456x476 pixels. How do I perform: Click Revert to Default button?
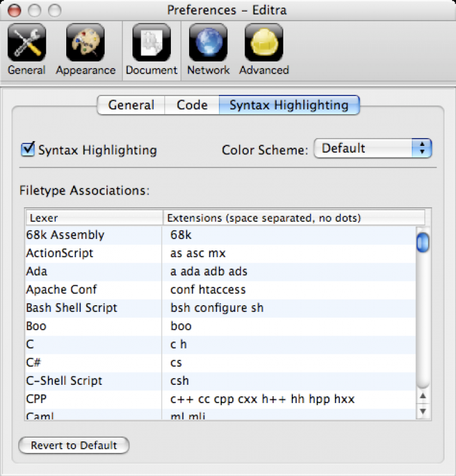[x=74, y=445]
